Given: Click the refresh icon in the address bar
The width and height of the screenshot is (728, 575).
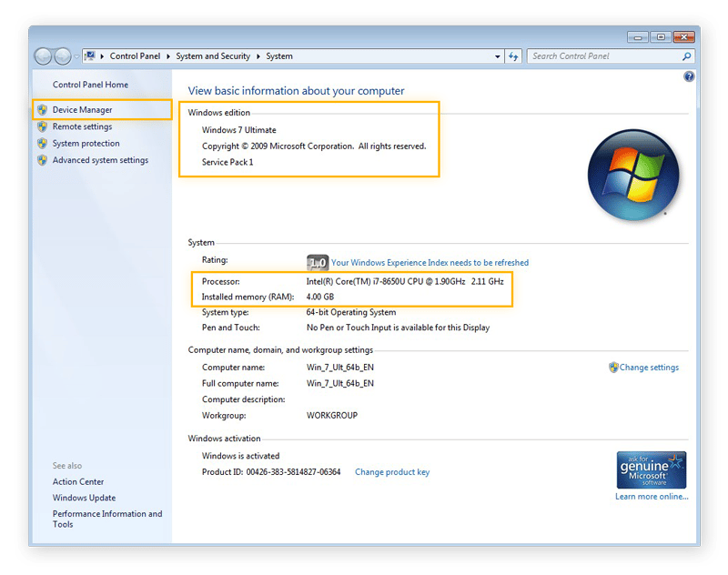Looking at the screenshot, I should (512, 55).
